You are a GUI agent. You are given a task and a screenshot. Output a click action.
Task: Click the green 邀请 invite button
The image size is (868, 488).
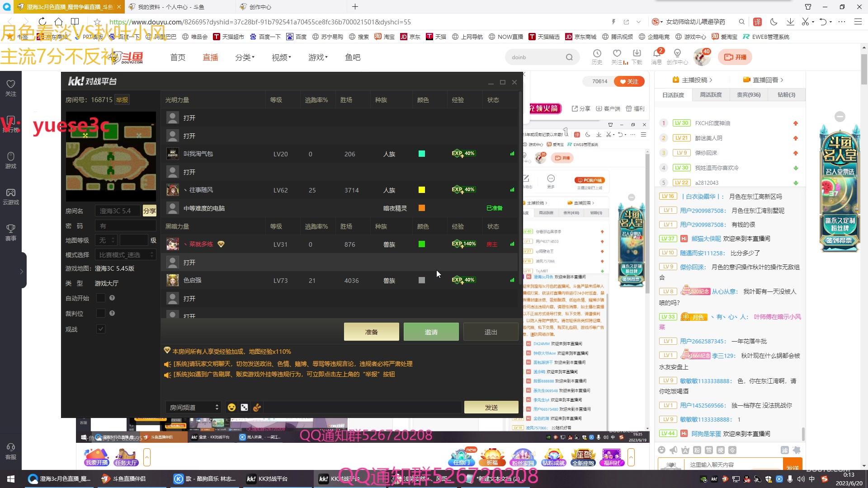tap(431, 332)
